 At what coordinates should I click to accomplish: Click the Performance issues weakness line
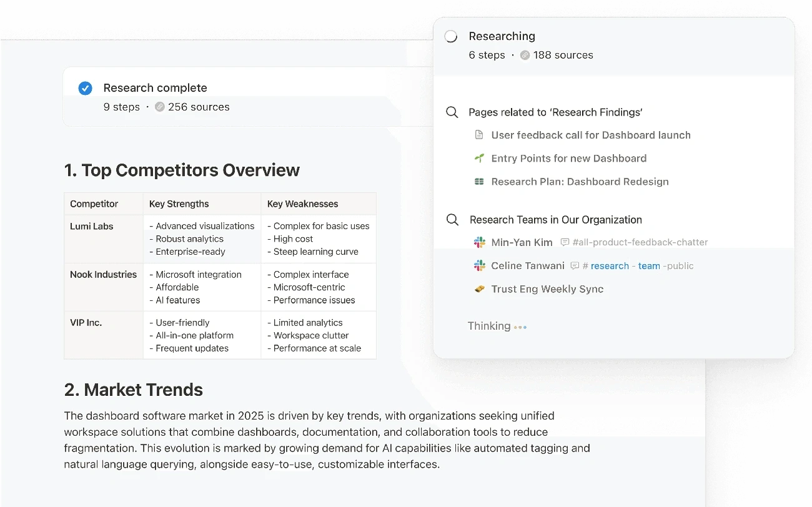[311, 300]
